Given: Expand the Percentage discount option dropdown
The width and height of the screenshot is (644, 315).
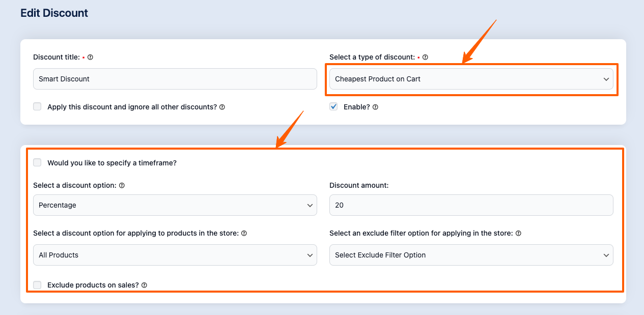Looking at the screenshot, I should pyautogui.click(x=175, y=205).
